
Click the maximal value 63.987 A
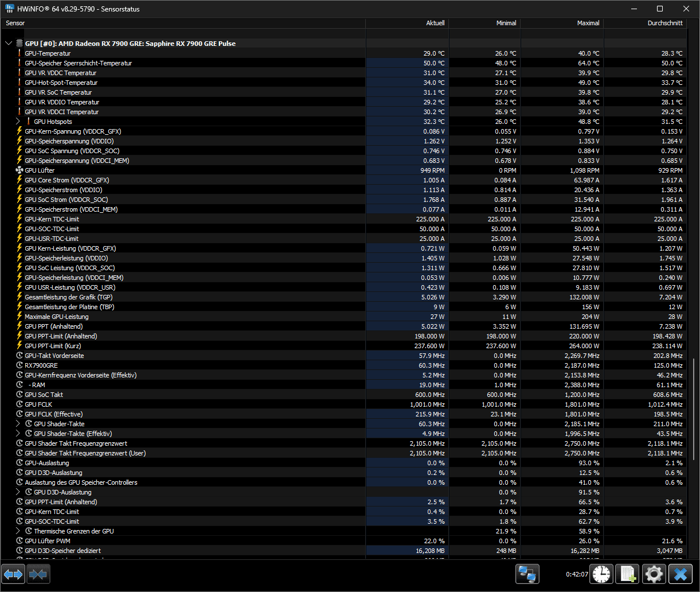tap(586, 180)
